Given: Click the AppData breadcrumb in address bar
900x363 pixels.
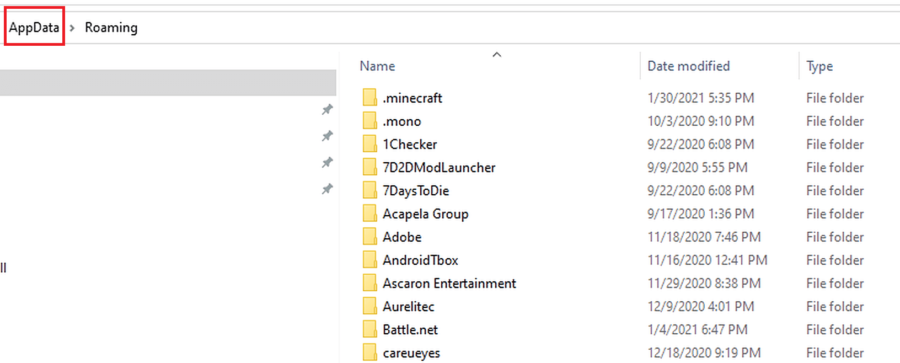Looking at the screenshot, I should click(34, 27).
